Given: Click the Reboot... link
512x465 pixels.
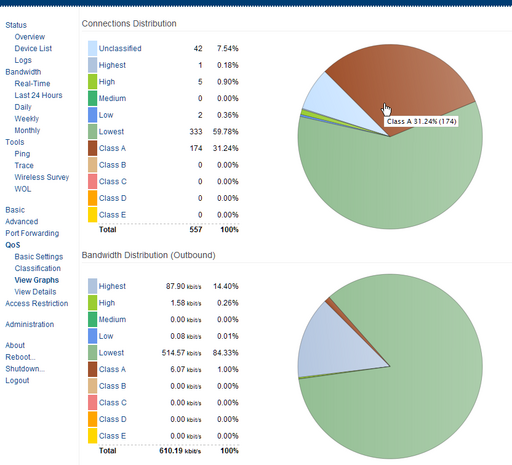Looking at the screenshot, I should pos(20,357).
